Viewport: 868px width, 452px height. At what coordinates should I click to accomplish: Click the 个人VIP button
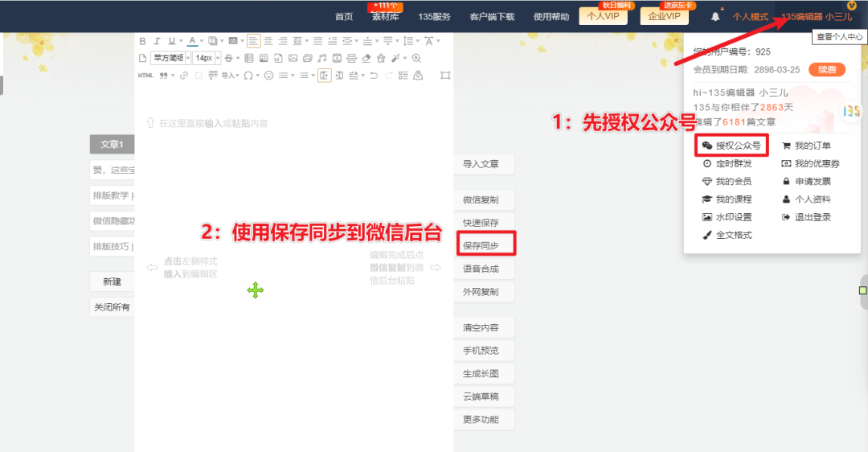tap(604, 16)
